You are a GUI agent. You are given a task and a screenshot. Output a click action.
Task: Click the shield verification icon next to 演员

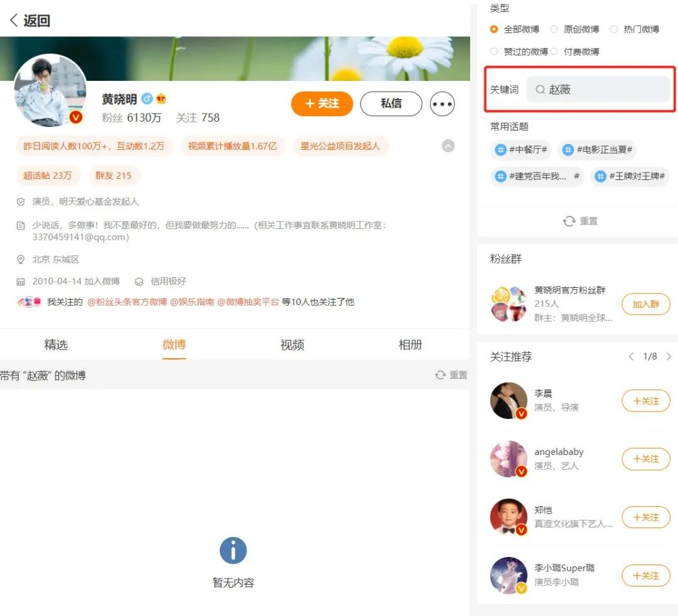tap(20, 202)
